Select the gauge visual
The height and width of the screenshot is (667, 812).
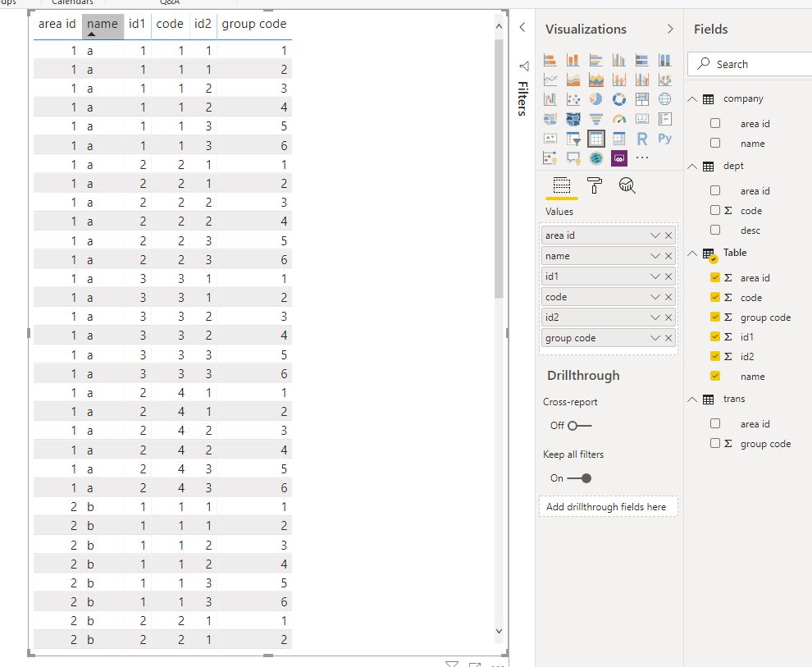(618, 119)
